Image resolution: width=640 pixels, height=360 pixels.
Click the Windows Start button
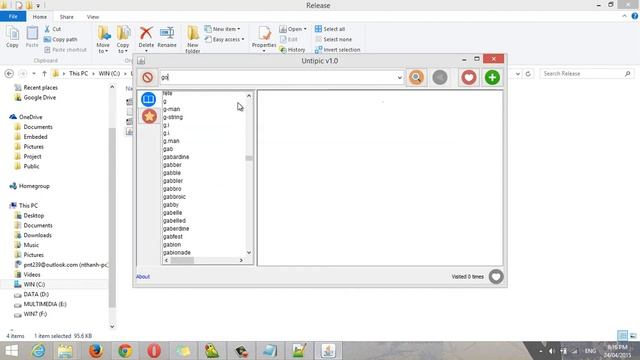(11, 351)
